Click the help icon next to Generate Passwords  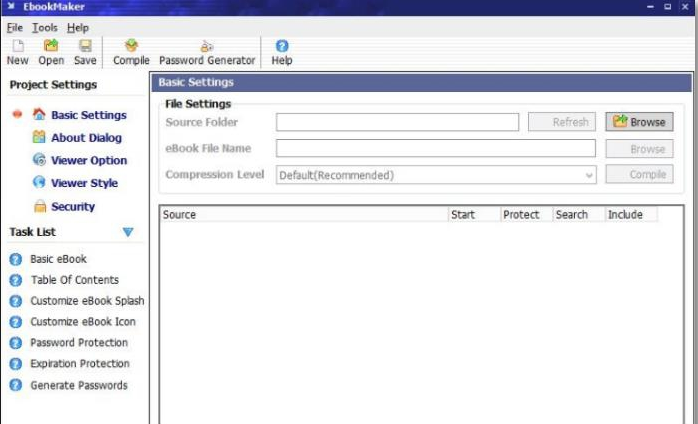[16, 385]
